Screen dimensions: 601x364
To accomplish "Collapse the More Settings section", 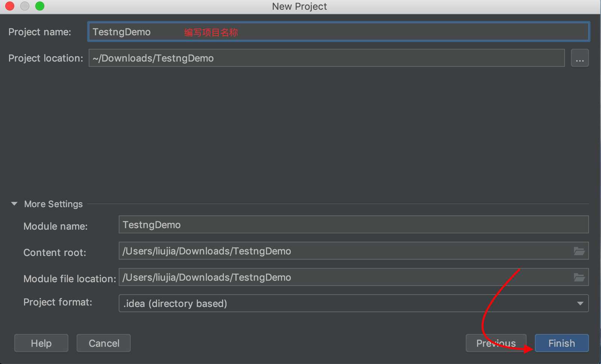I will [x=14, y=204].
